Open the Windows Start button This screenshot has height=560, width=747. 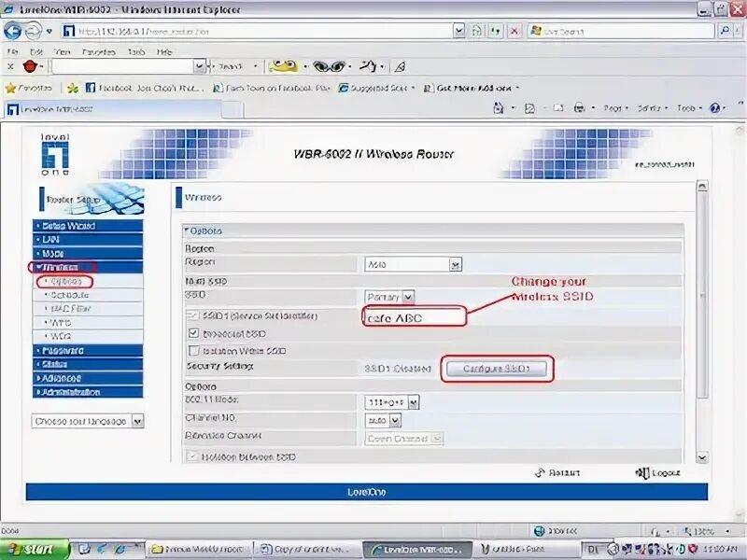coord(33,549)
